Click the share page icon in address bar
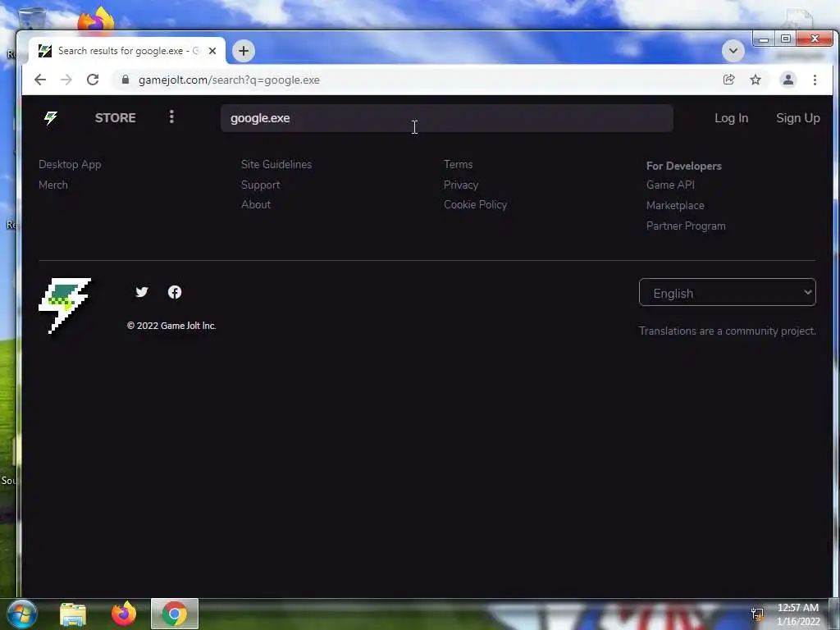This screenshot has height=630, width=840. tap(728, 80)
